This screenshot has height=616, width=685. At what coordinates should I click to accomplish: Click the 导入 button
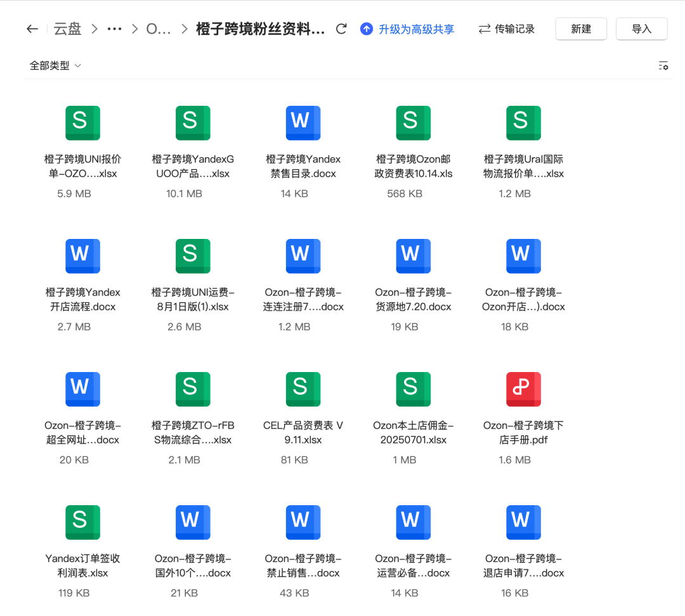641,29
